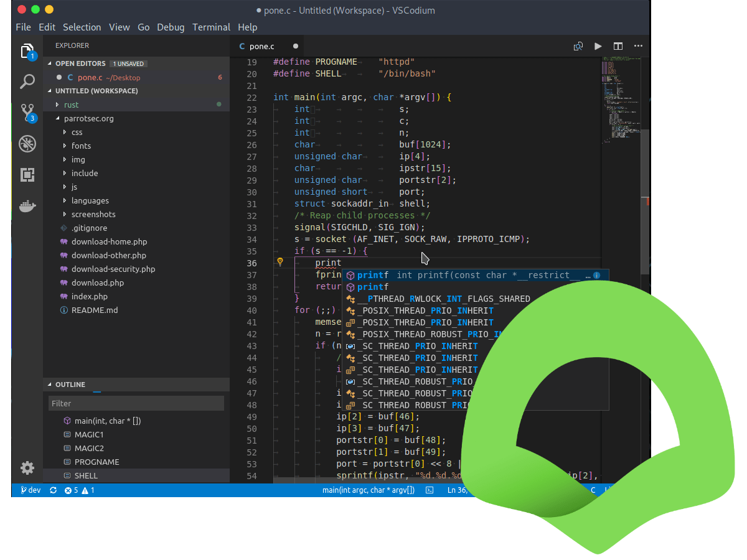Open the Selection menu
This screenshot has width=747, height=560.
coord(82,27)
